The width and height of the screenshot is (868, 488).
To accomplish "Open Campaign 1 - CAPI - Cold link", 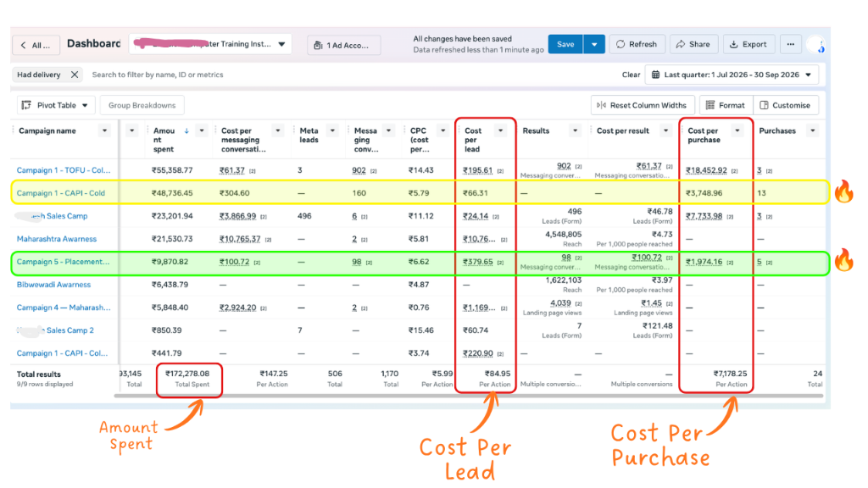I will tap(60, 193).
